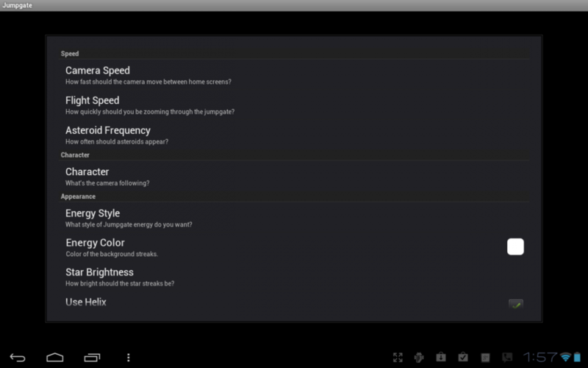Screen dimensions: 588x368
Task: Click the Use Helix label
Action: [x=86, y=302]
